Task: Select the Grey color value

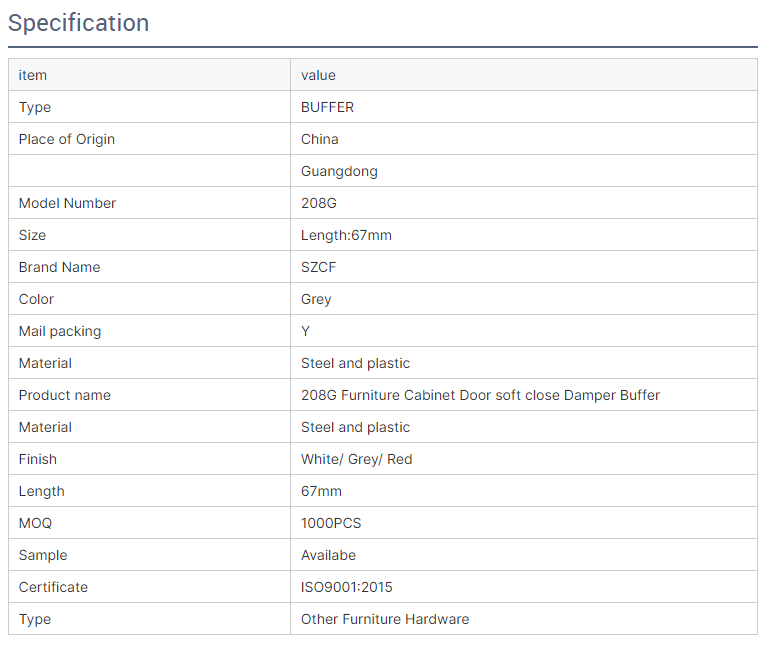Action: (x=316, y=299)
